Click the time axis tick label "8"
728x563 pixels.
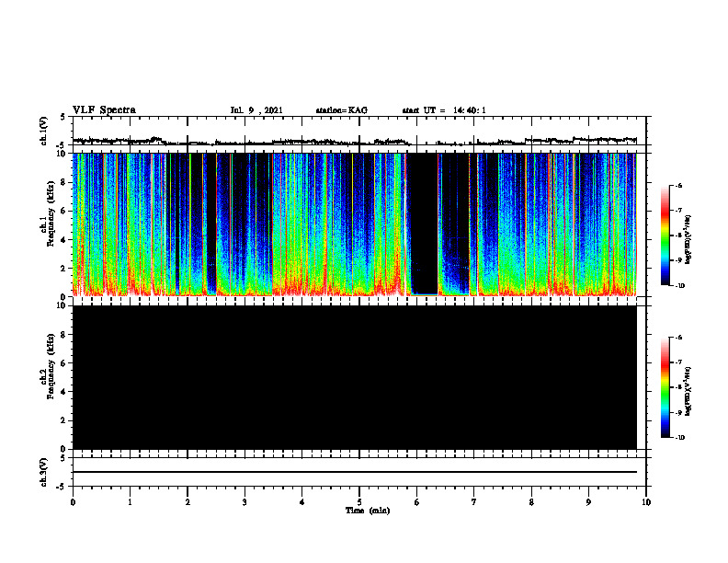pyautogui.click(x=531, y=502)
